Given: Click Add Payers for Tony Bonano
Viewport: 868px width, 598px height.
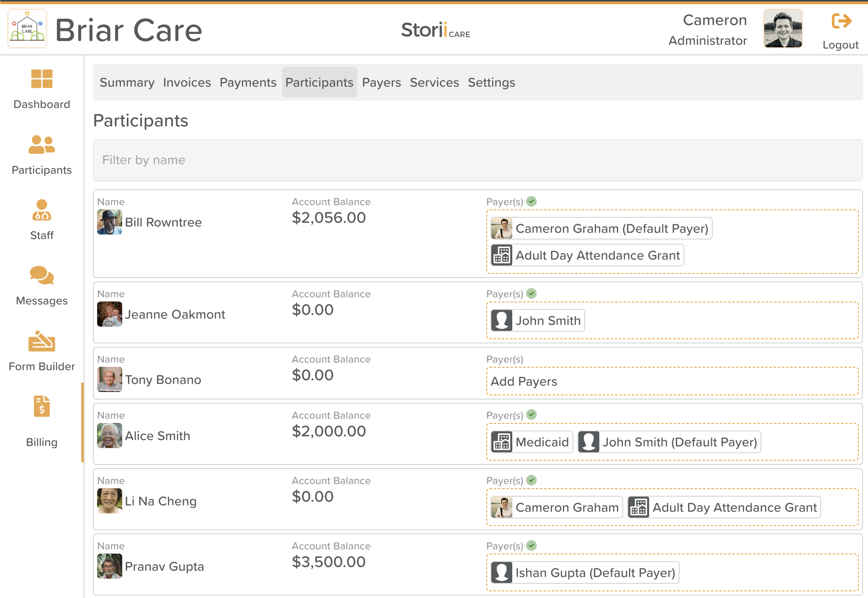Looking at the screenshot, I should tap(524, 381).
